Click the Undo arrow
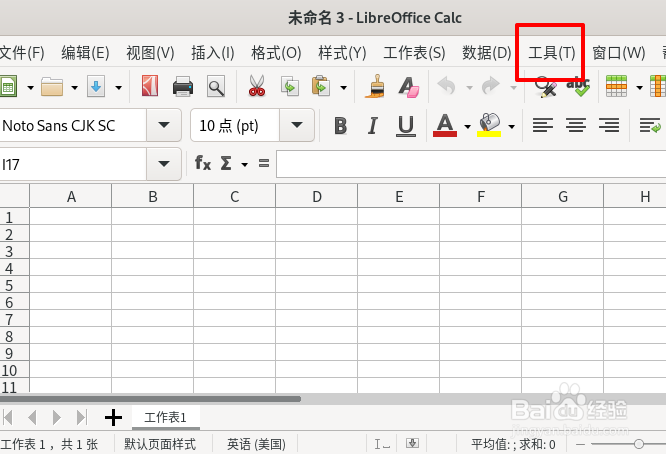 point(447,86)
